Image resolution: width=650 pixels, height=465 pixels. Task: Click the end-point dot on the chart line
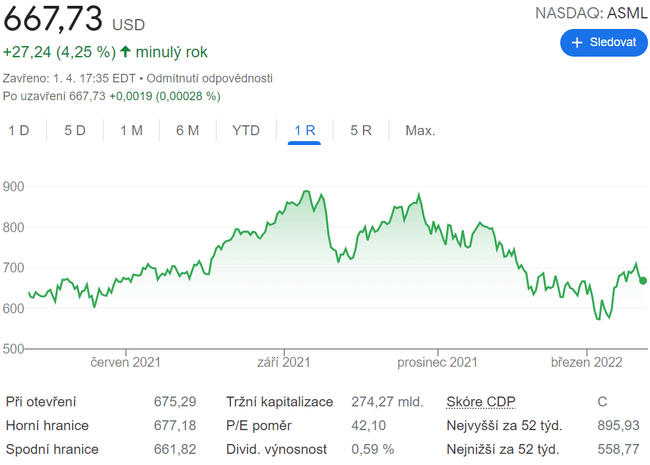643,280
